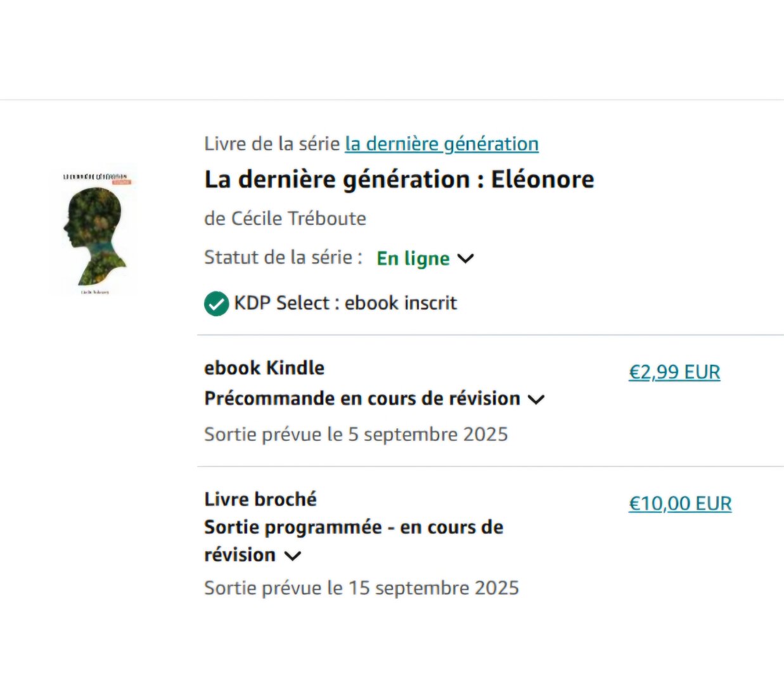Select the title "La dernière génération : Eléonore"

399,180
